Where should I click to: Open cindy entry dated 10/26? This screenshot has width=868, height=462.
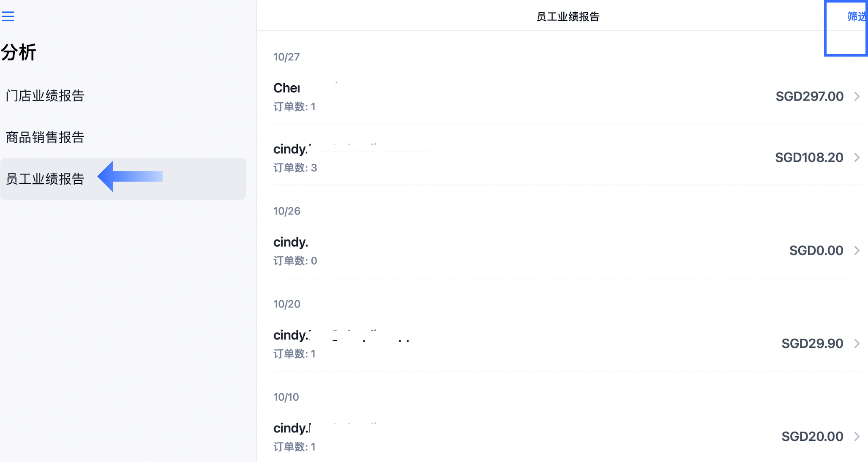point(568,250)
